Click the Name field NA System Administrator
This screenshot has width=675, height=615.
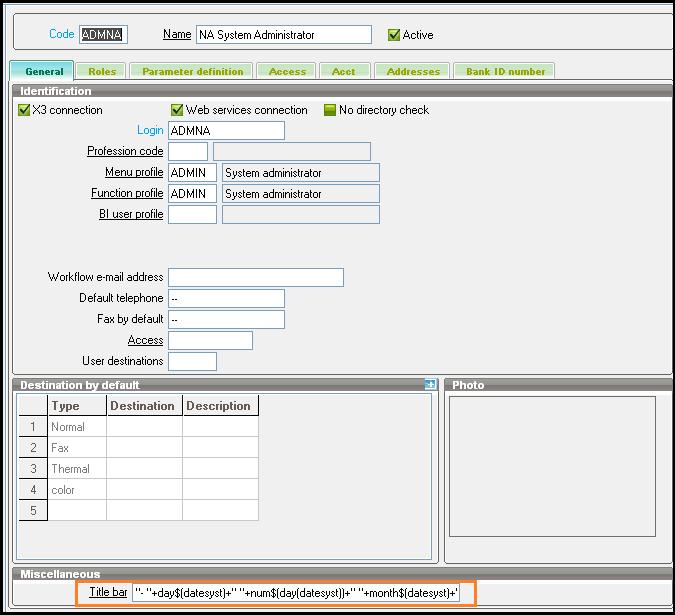[x=284, y=34]
